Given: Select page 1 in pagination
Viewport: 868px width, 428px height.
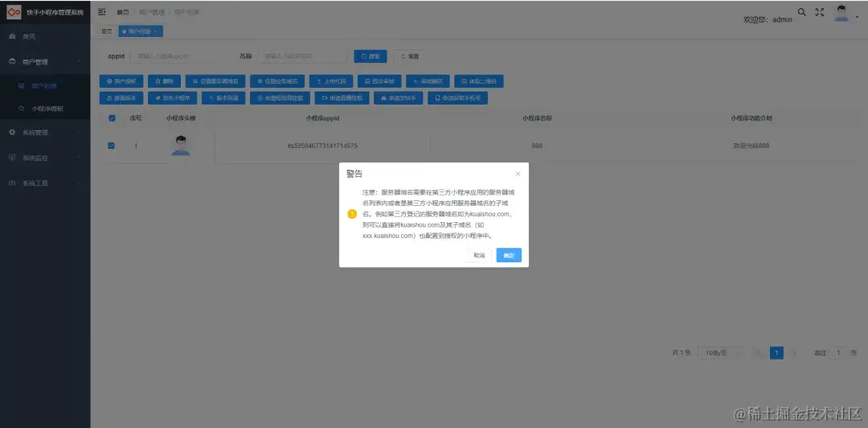Looking at the screenshot, I should coord(776,352).
